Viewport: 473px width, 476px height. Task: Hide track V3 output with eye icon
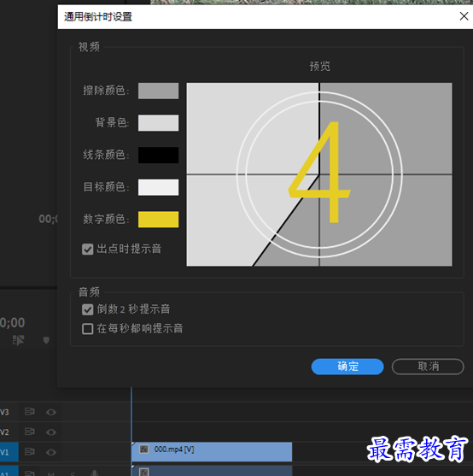point(51,412)
